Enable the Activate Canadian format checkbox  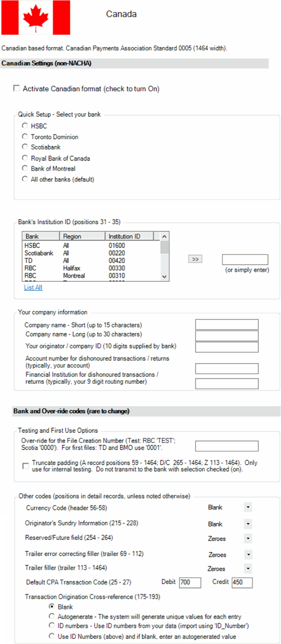17,89
